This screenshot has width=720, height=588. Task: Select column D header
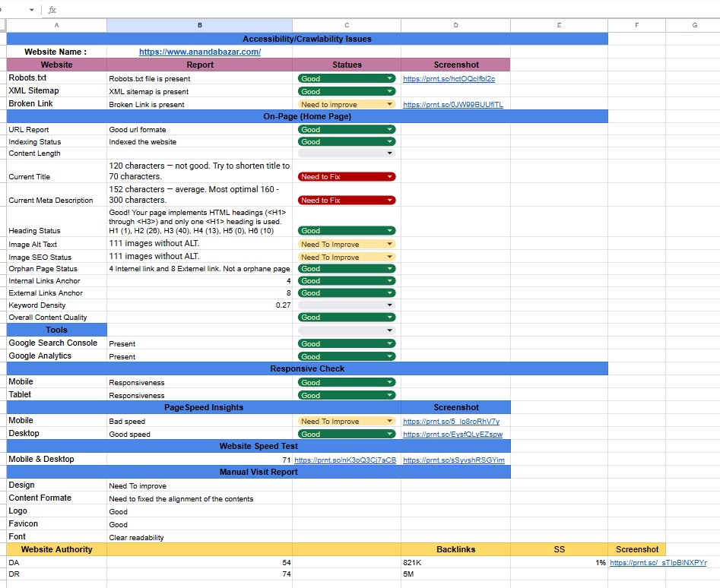click(455, 25)
